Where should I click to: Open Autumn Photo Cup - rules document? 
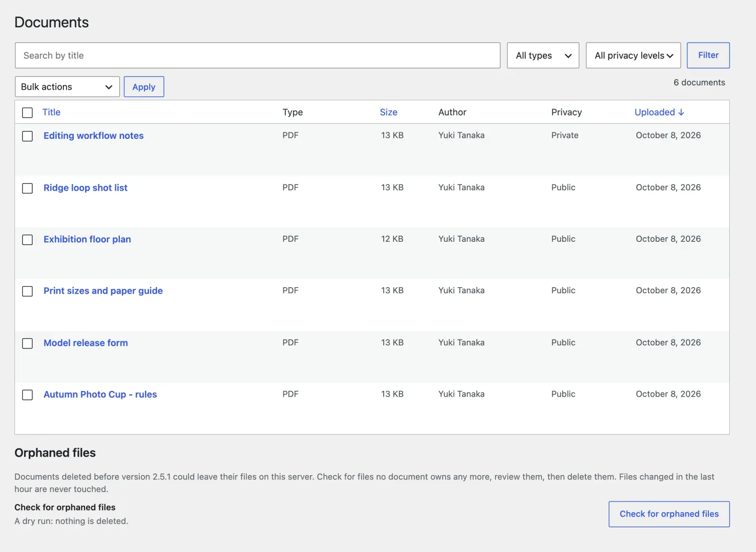(100, 394)
